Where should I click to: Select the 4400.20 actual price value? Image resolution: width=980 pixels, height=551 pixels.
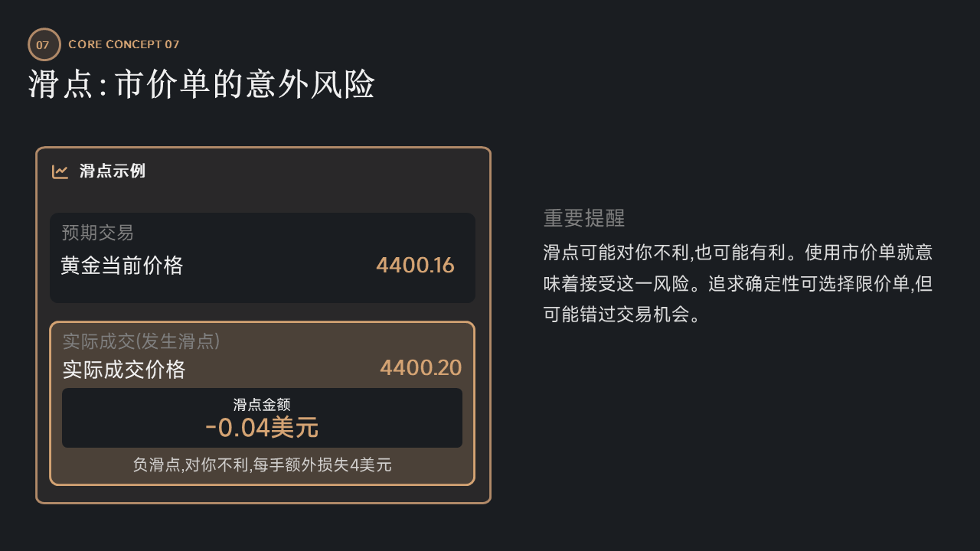(x=420, y=368)
